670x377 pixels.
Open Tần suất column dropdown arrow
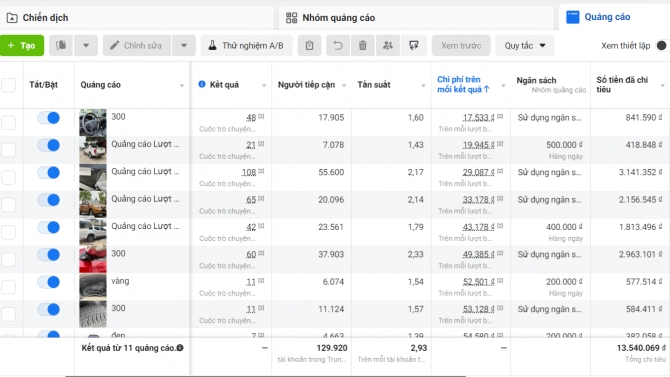click(x=423, y=85)
